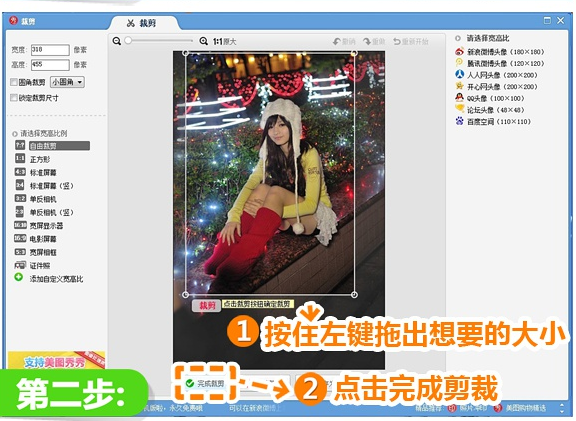
Task: Select the 正方形 1:1 ratio icon
Action: tap(20, 159)
